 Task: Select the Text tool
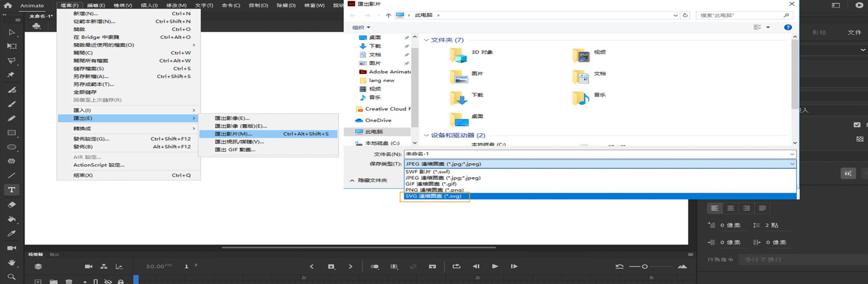12,190
